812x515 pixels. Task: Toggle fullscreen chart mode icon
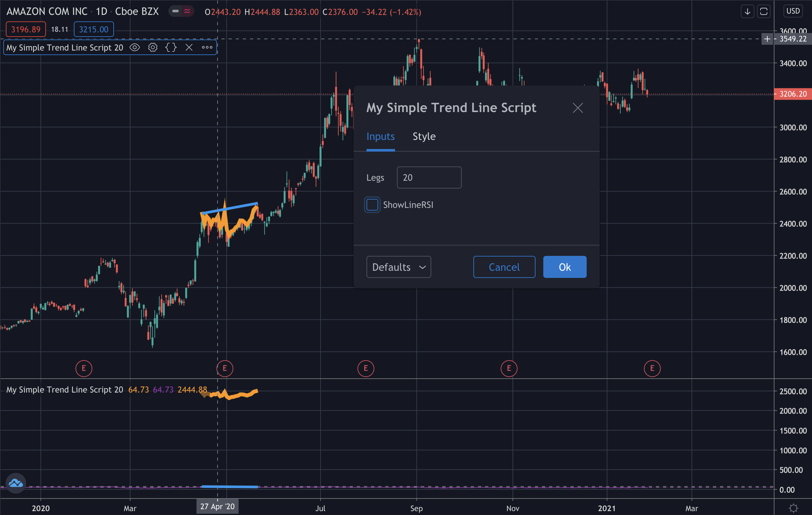pyautogui.click(x=764, y=11)
